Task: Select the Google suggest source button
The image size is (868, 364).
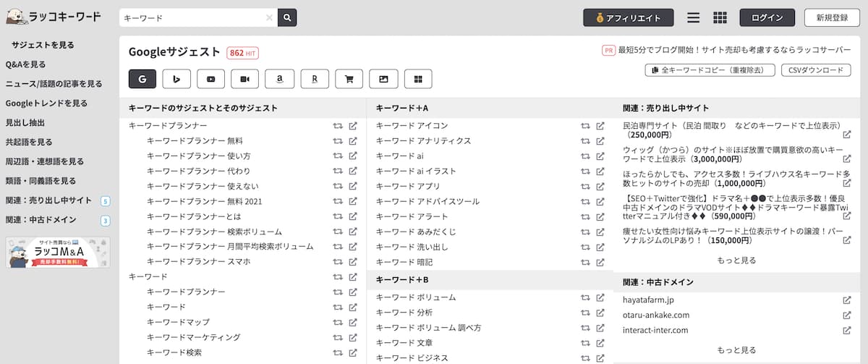Action: click(142, 78)
